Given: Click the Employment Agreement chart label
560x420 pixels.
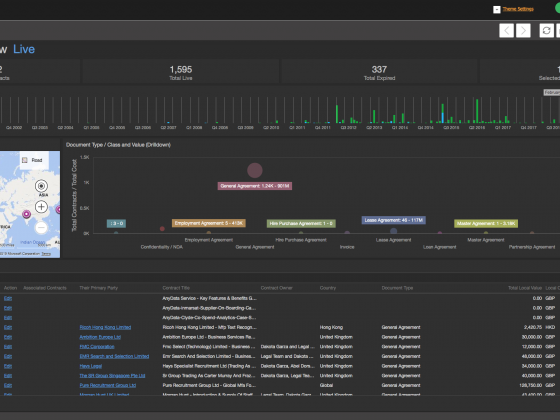Looking at the screenshot, I should pyautogui.click(x=209, y=223).
